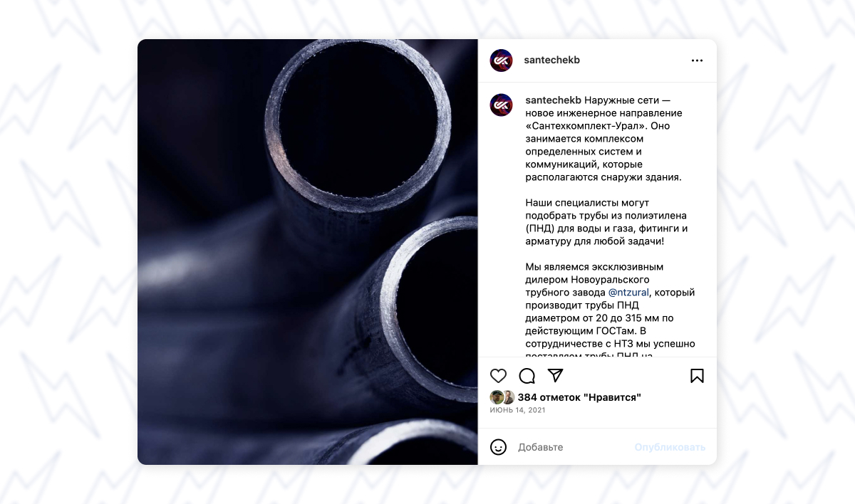This screenshot has width=855, height=504.
Task: Like the post with heart icon
Action: pyautogui.click(x=499, y=376)
